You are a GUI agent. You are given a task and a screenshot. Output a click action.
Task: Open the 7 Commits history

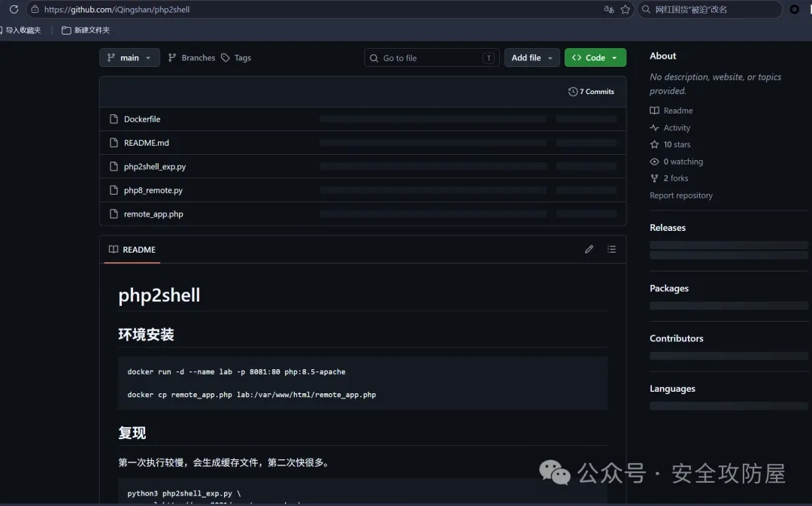coord(591,92)
